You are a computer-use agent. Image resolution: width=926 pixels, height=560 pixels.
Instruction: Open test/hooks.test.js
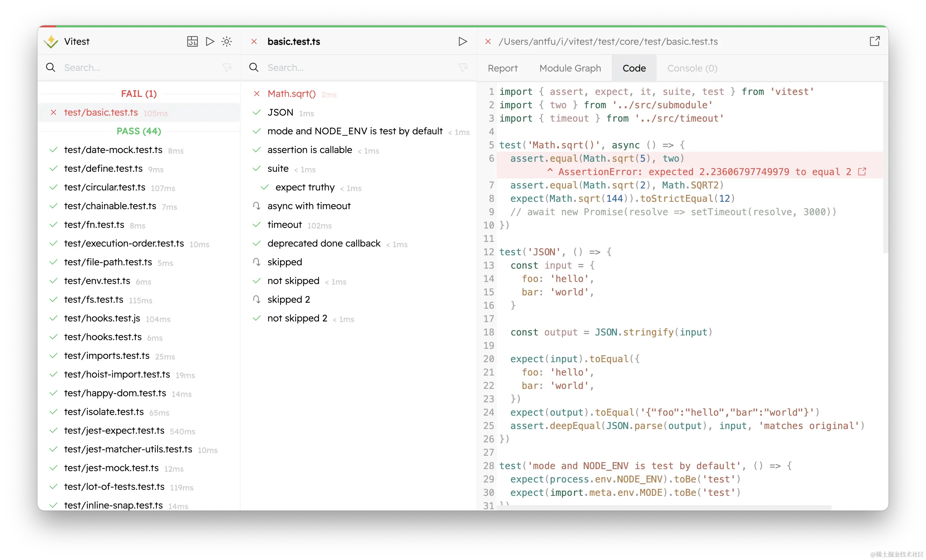(139, 318)
